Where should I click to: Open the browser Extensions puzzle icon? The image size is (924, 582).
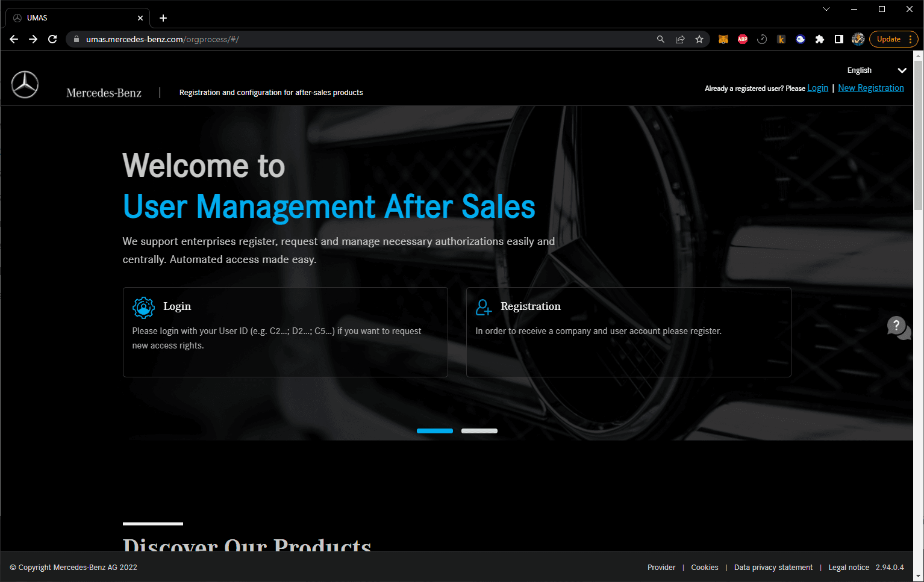click(x=819, y=39)
